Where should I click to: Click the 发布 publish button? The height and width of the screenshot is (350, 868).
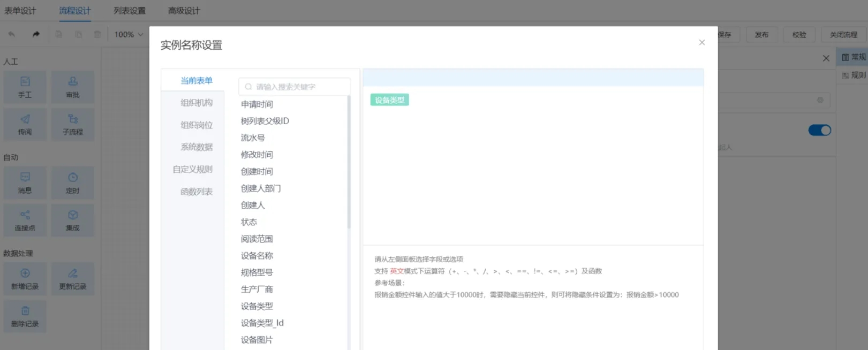[x=761, y=35]
